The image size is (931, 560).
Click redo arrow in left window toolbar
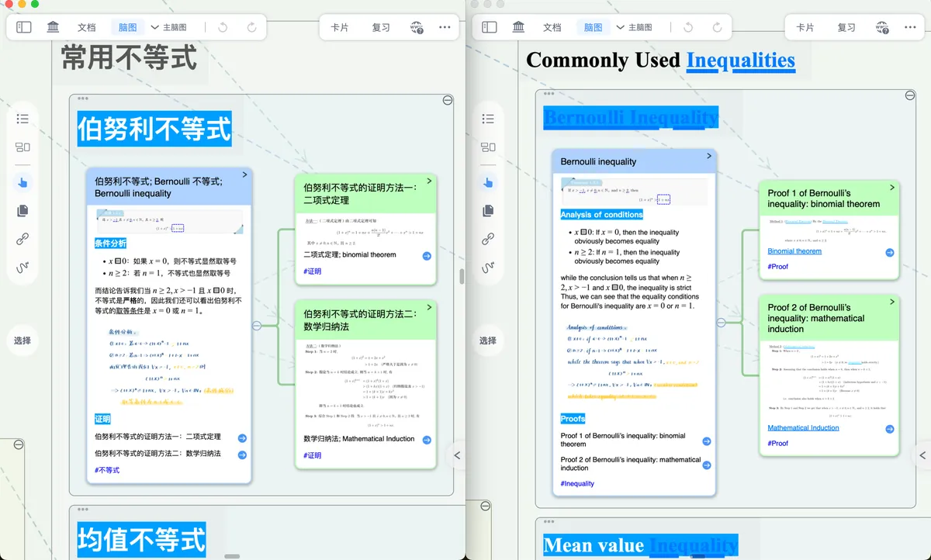click(251, 27)
